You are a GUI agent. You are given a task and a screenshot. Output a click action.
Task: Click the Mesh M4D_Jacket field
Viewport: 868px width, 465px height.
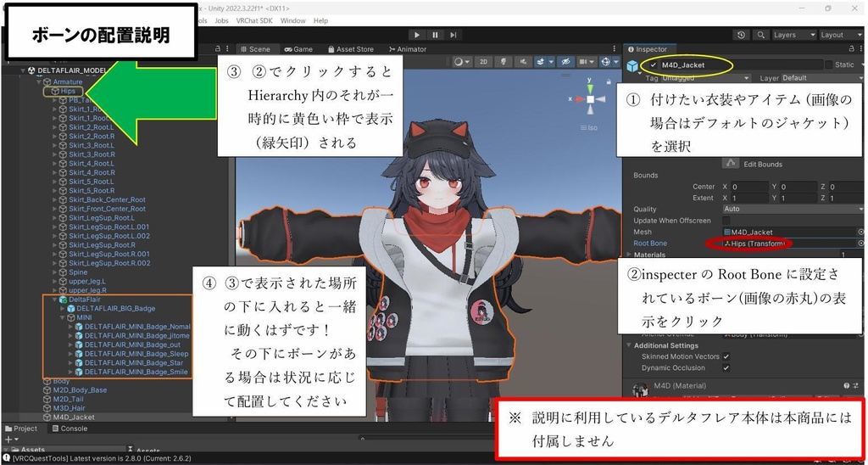coord(789,232)
